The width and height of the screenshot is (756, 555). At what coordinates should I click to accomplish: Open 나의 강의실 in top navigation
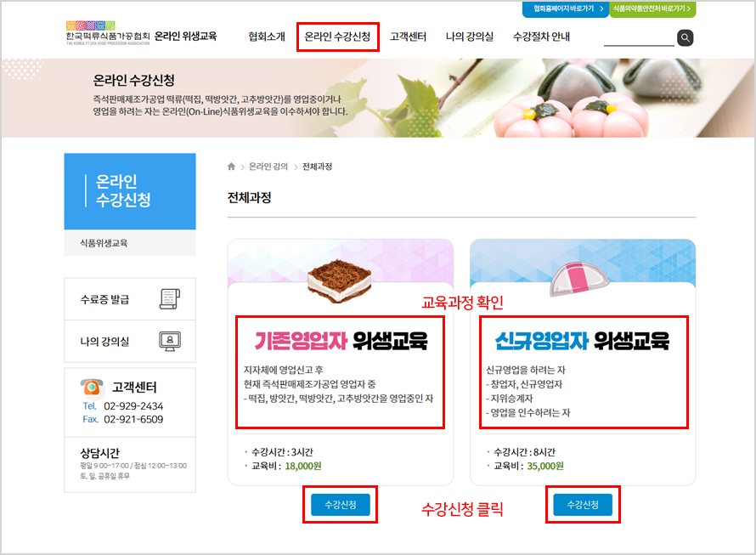tap(470, 37)
